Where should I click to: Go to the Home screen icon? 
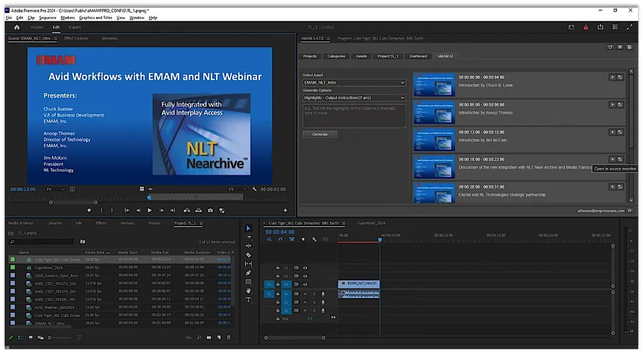(x=17, y=27)
